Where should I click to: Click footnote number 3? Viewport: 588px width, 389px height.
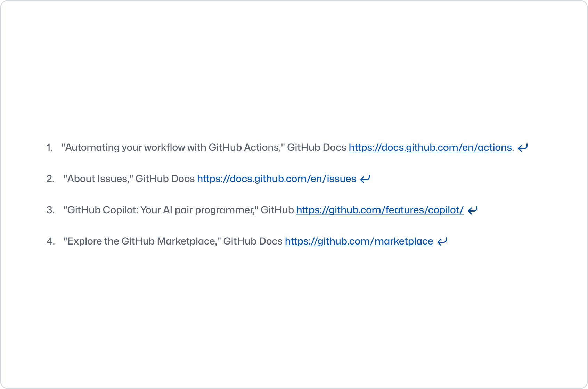50,210
